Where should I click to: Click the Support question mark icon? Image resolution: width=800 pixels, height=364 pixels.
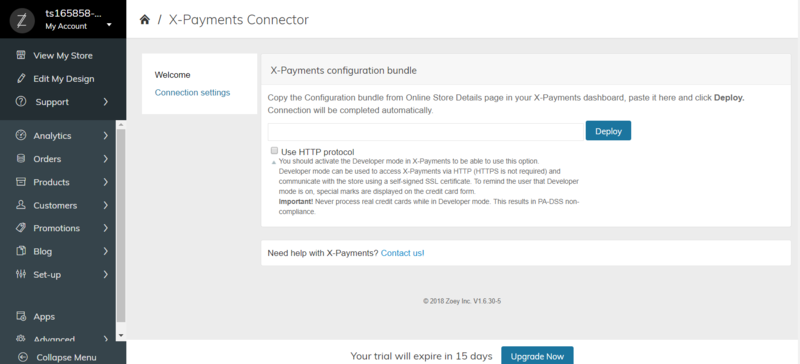coord(21,102)
